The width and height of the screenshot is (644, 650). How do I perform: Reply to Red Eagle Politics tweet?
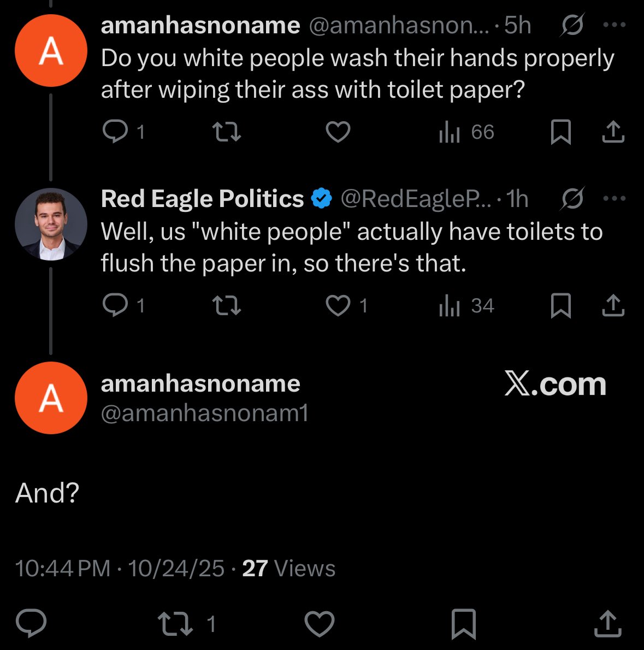coord(115,305)
